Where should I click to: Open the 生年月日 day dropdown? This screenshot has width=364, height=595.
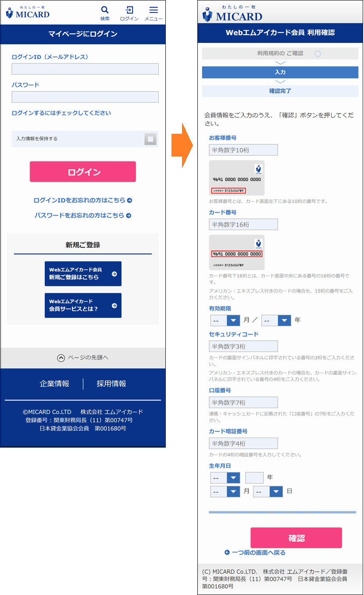coord(268,492)
